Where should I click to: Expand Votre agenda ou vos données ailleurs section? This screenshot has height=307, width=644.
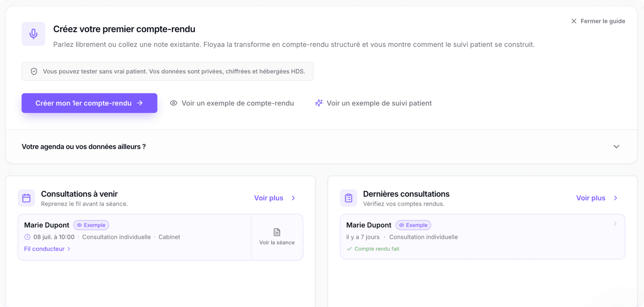pos(321,147)
